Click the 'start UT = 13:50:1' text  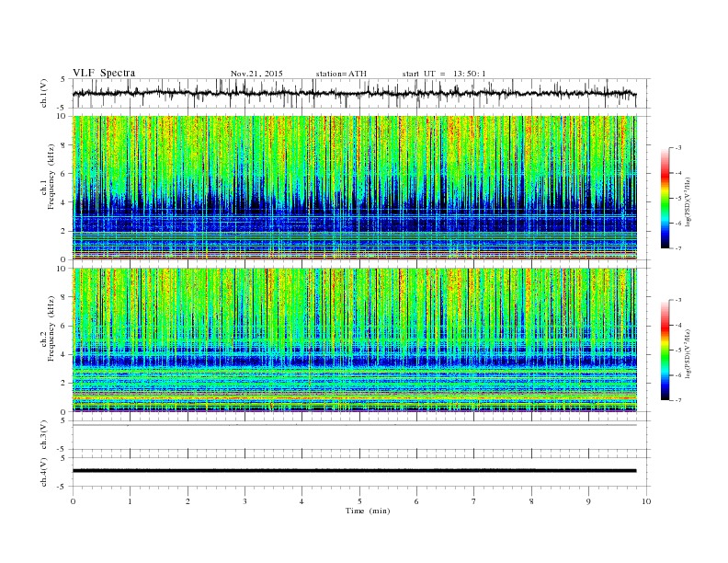point(444,74)
